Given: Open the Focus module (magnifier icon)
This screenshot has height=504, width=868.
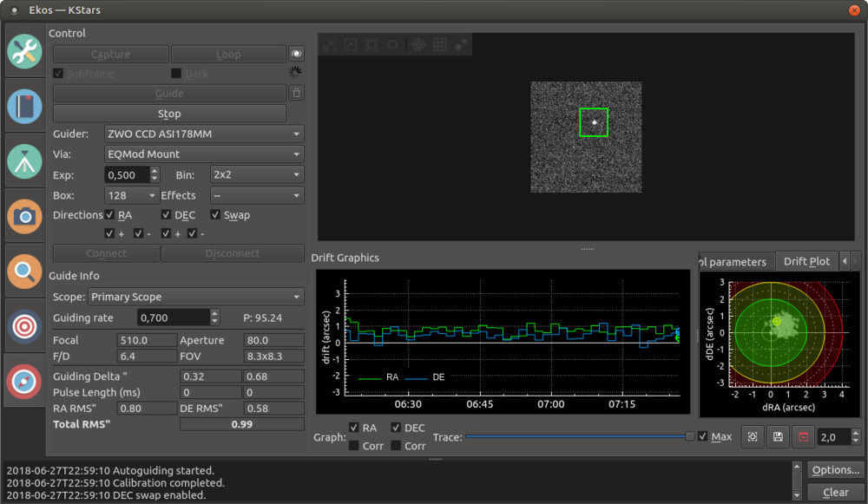Looking at the screenshot, I should click(x=25, y=272).
